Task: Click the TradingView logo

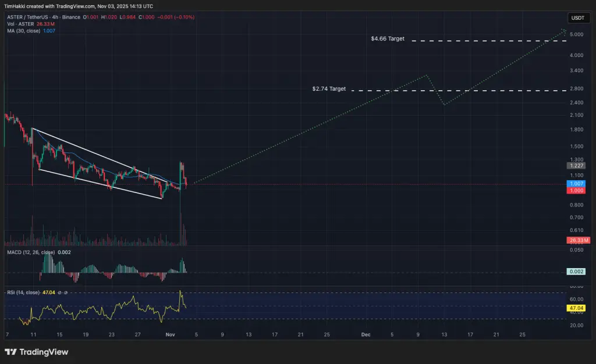Action: (35, 352)
